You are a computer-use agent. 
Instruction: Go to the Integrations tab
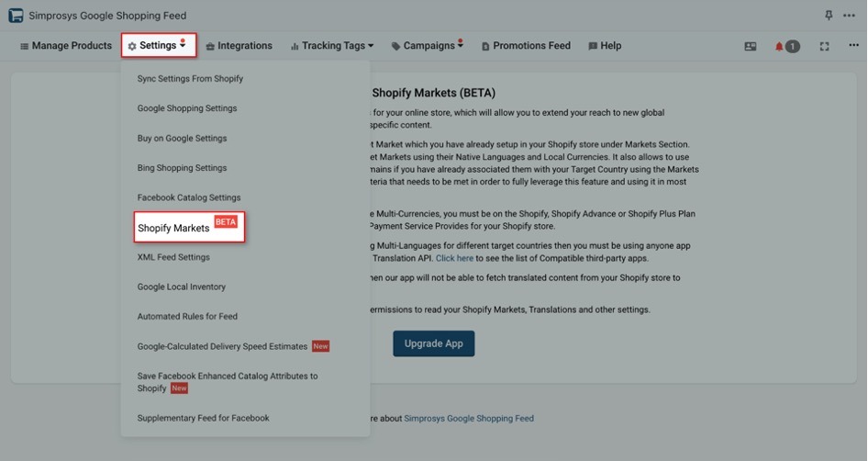click(239, 46)
